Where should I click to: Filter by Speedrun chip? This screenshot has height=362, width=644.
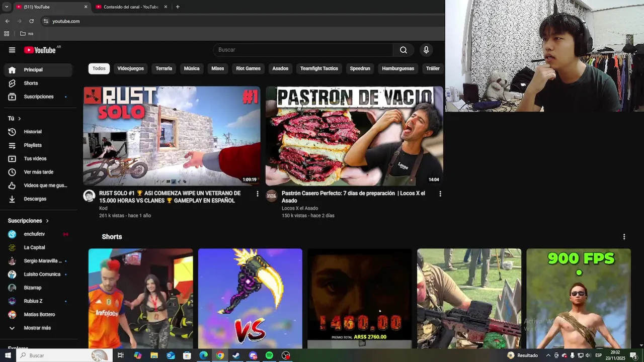360,68
